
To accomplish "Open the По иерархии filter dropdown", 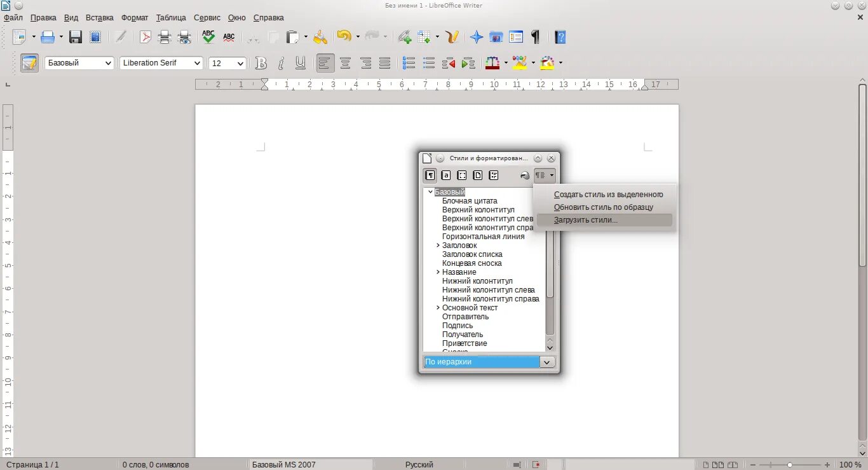I will (547, 362).
